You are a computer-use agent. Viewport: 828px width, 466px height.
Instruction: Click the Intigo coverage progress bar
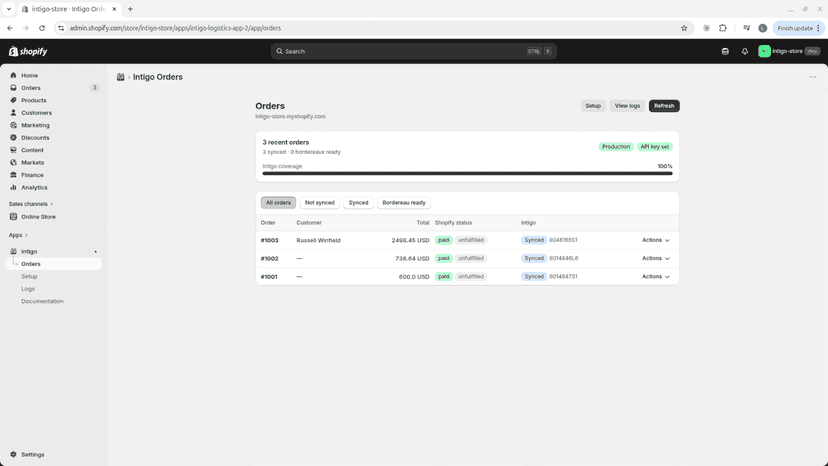(467, 173)
